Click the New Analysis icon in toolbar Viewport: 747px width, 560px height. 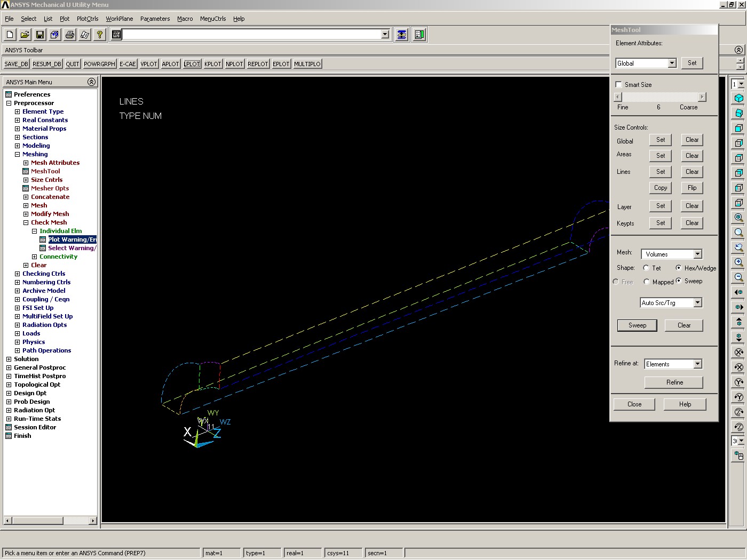10,35
